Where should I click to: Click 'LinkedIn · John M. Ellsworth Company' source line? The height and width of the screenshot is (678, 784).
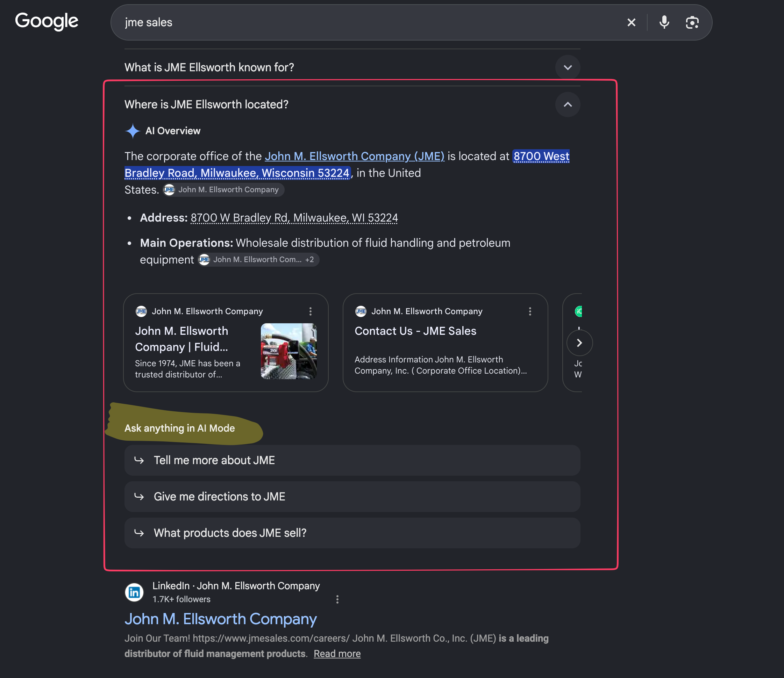point(236,586)
